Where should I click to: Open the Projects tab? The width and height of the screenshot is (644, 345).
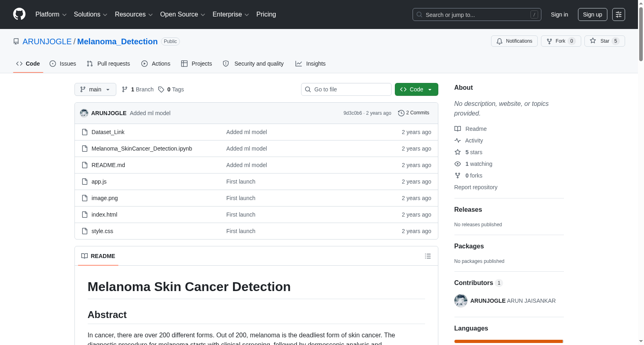(196, 64)
